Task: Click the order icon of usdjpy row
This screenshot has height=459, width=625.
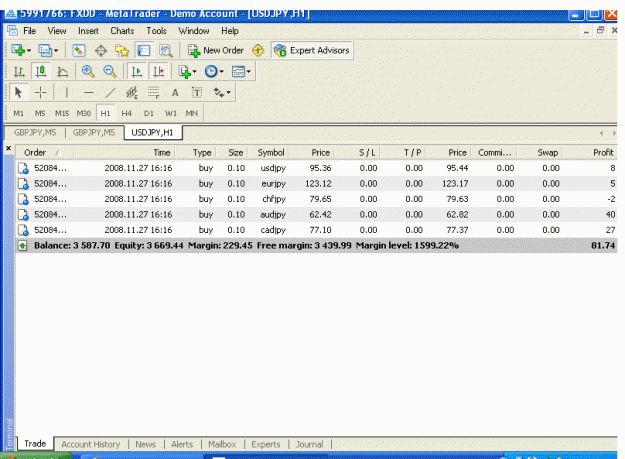Action: click(23, 168)
